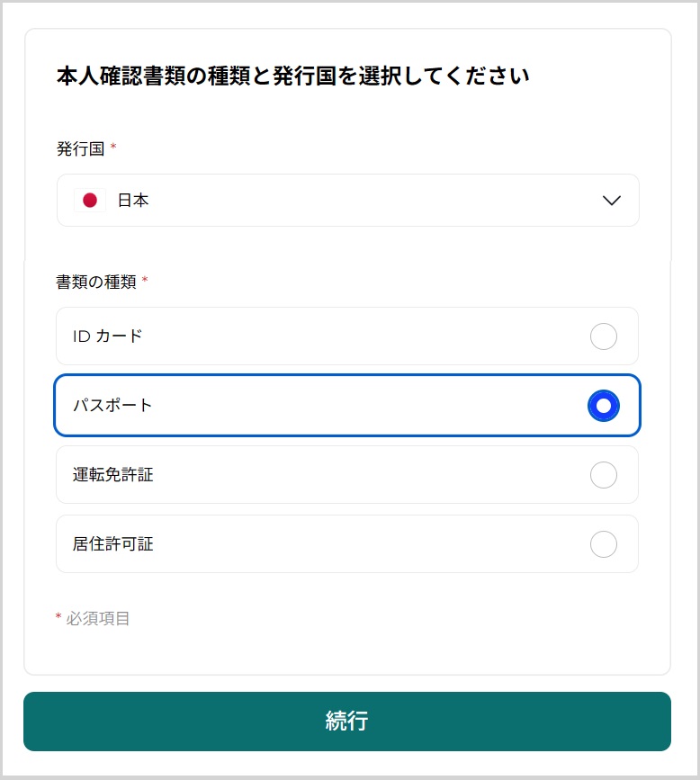Pick the 運転免許証 option label

112,475
